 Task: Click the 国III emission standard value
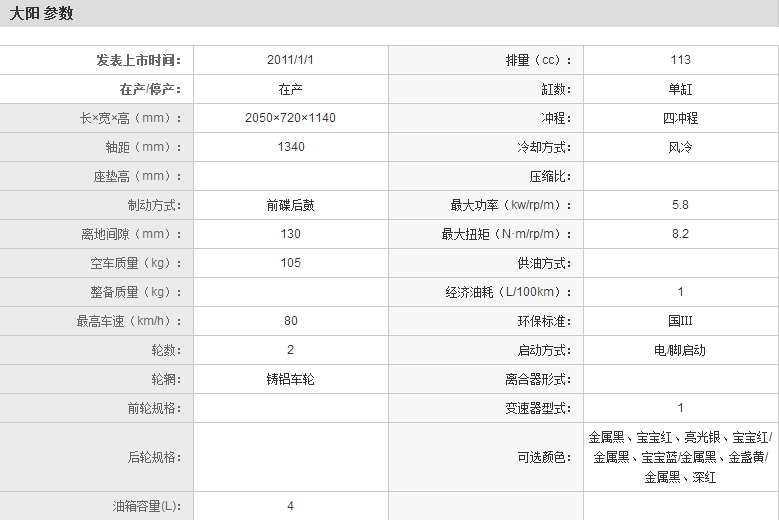(680, 321)
